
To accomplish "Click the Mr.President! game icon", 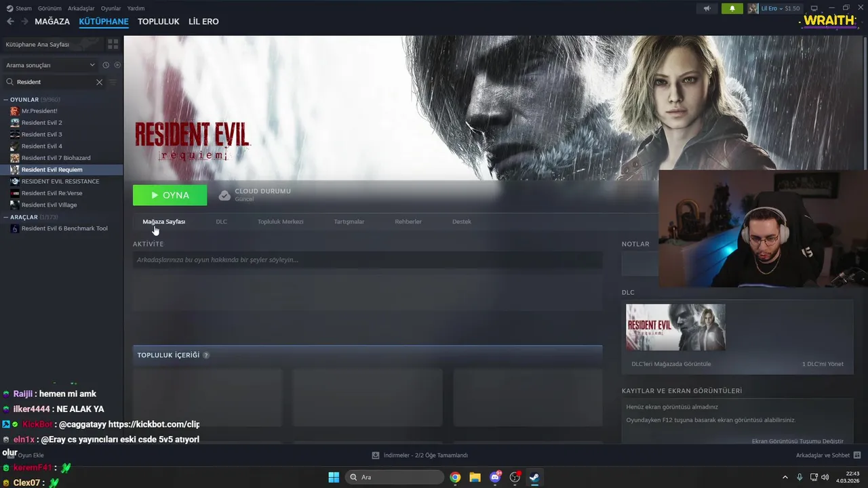I will tap(15, 111).
